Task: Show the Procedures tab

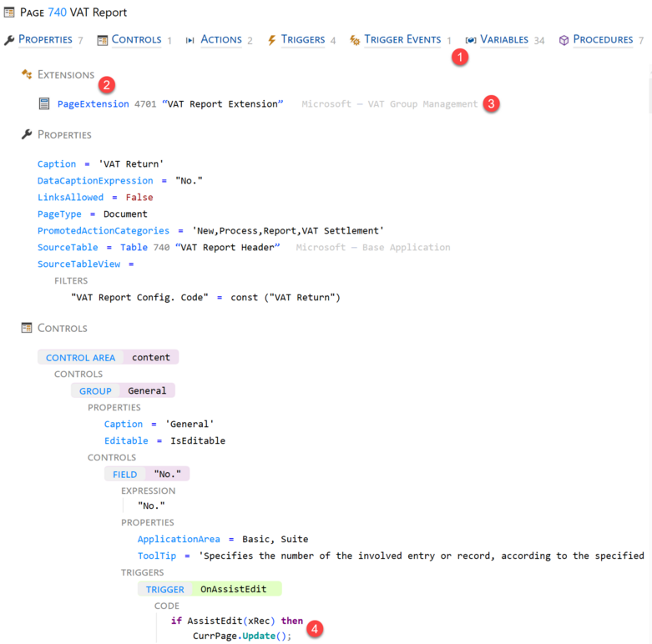Action: [x=603, y=39]
